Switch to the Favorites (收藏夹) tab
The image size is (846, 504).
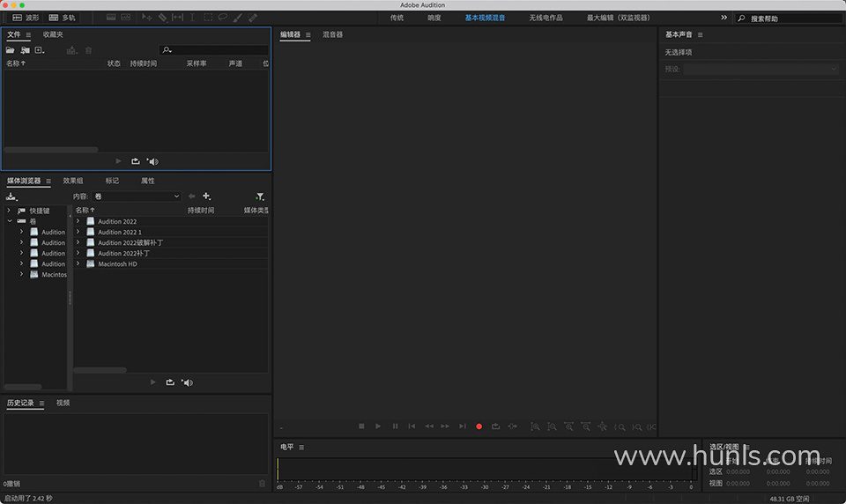53,34
